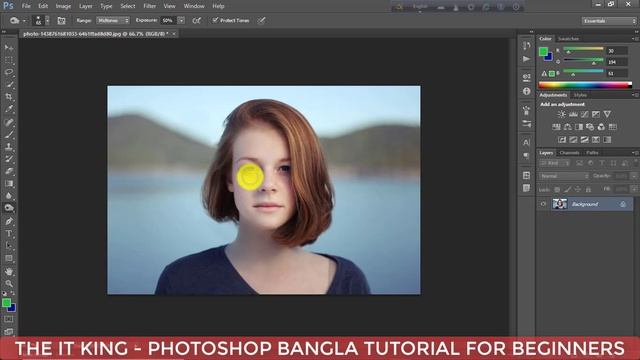Select the Gradient tool

click(x=9, y=183)
